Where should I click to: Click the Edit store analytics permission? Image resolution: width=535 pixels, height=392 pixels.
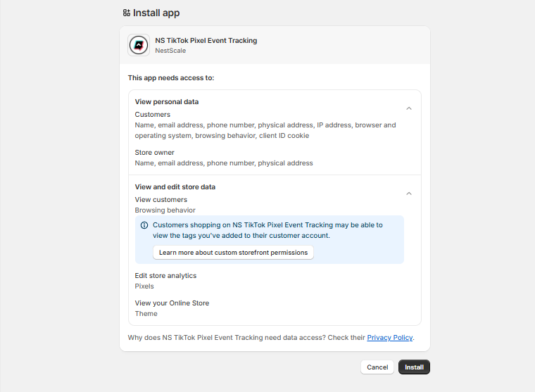tap(165, 276)
